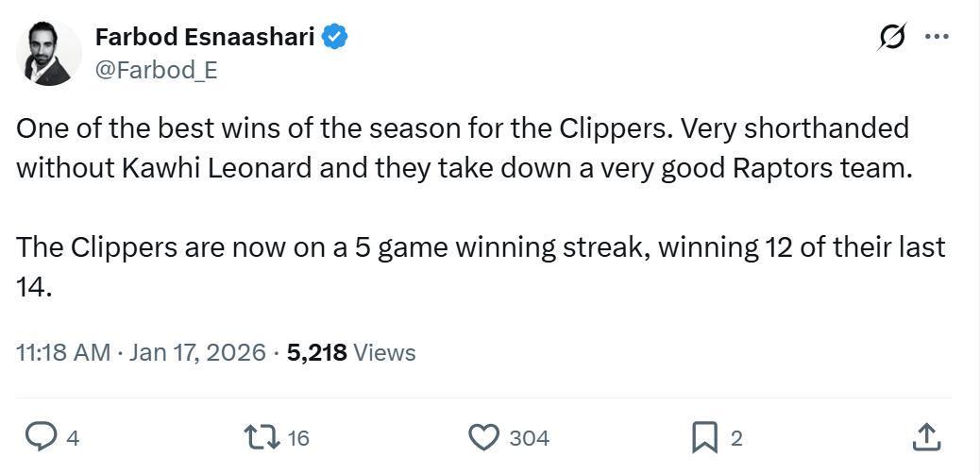Viewport: 980px width, 474px height.
Task: Click the paragraph mentioning Kawhi Leonard
Action: click(x=465, y=148)
